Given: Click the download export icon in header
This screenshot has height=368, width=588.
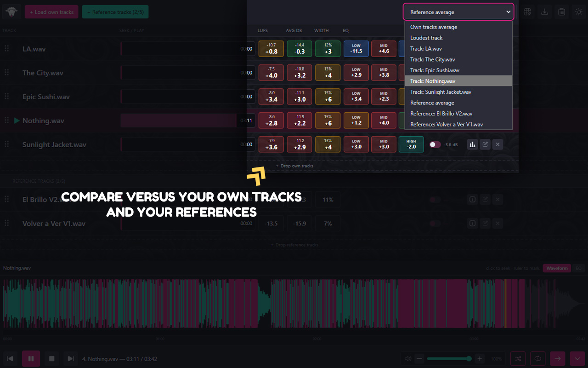Looking at the screenshot, I should pyautogui.click(x=544, y=12).
